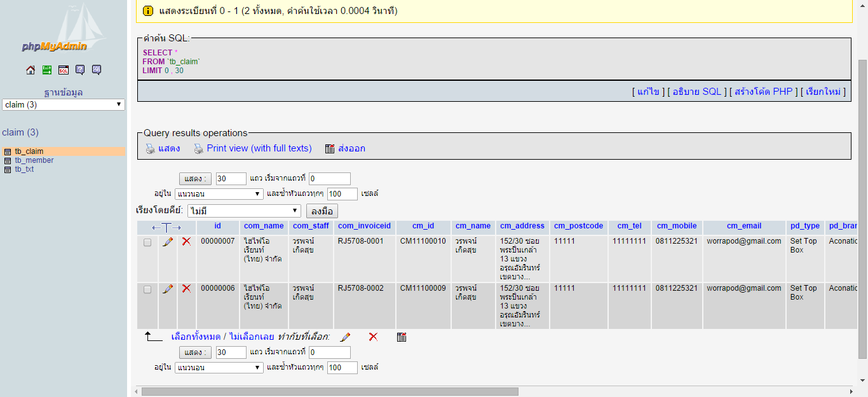This screenshot has width=868, height=397.
Task: Open the phpMyAdmin documentation question-mark icon
Action: point(79,70)
